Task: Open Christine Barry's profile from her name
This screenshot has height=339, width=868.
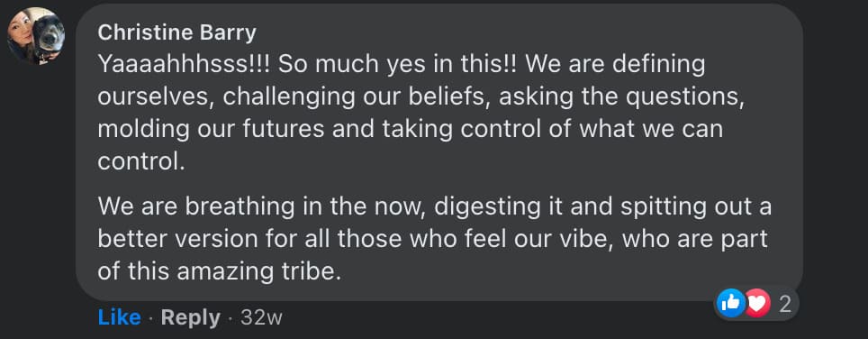Action: [x=177, y=32]
